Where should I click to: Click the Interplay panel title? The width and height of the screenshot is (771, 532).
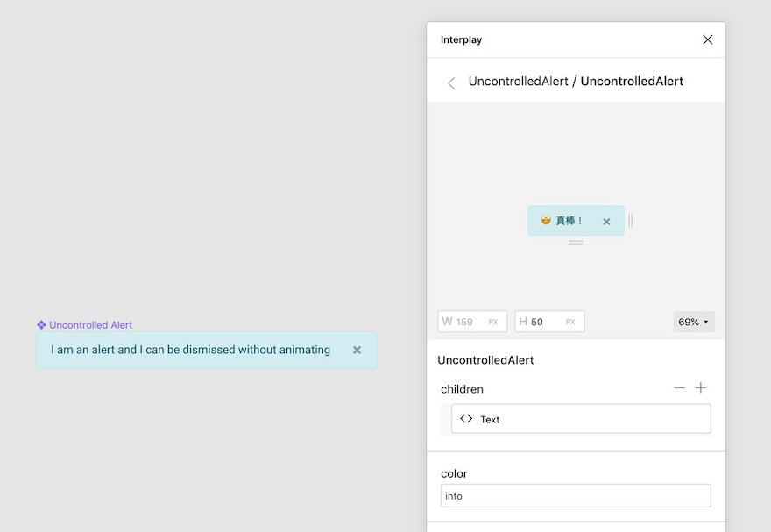pyautogui.click(x=461, y=39)
